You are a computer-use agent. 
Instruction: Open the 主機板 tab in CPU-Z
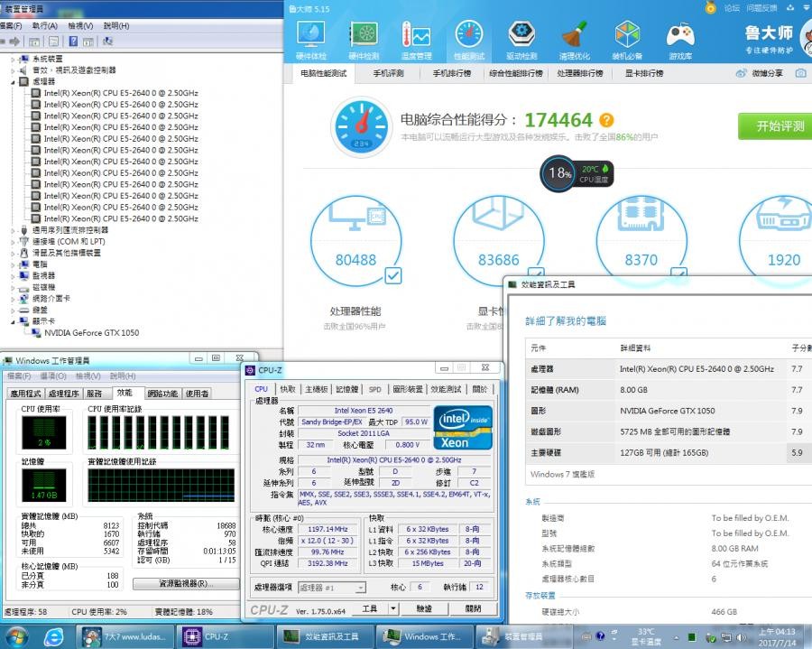pos(316,389)
